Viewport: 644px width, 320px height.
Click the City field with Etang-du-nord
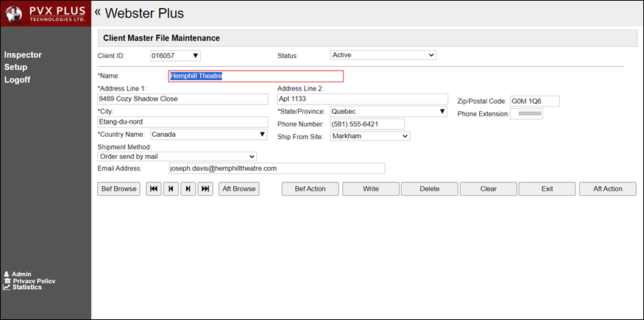coord(183,122)
